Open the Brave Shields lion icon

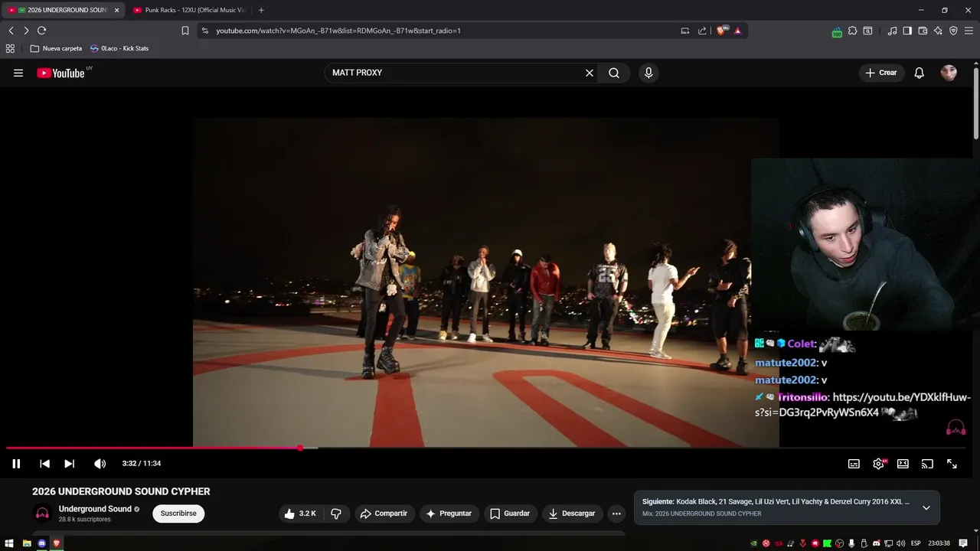721,31
